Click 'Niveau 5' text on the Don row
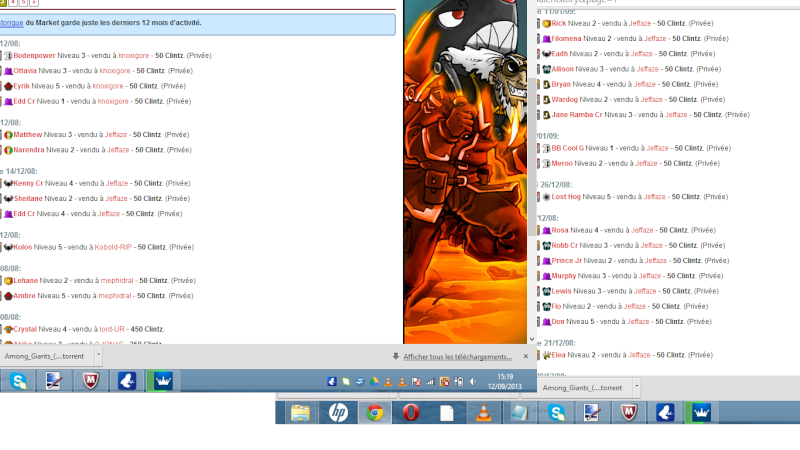 click(x=581, y=322)
